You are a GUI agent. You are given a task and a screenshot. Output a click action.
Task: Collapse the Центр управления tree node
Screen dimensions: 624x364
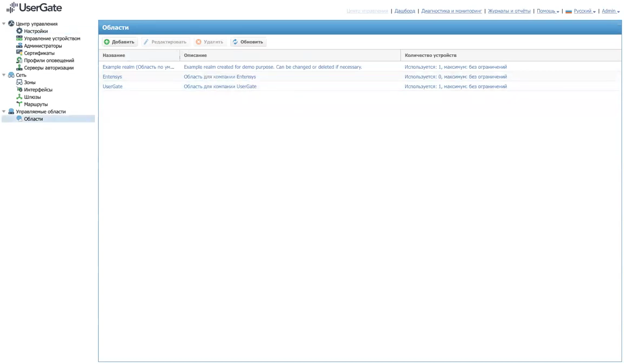(4, 23)
